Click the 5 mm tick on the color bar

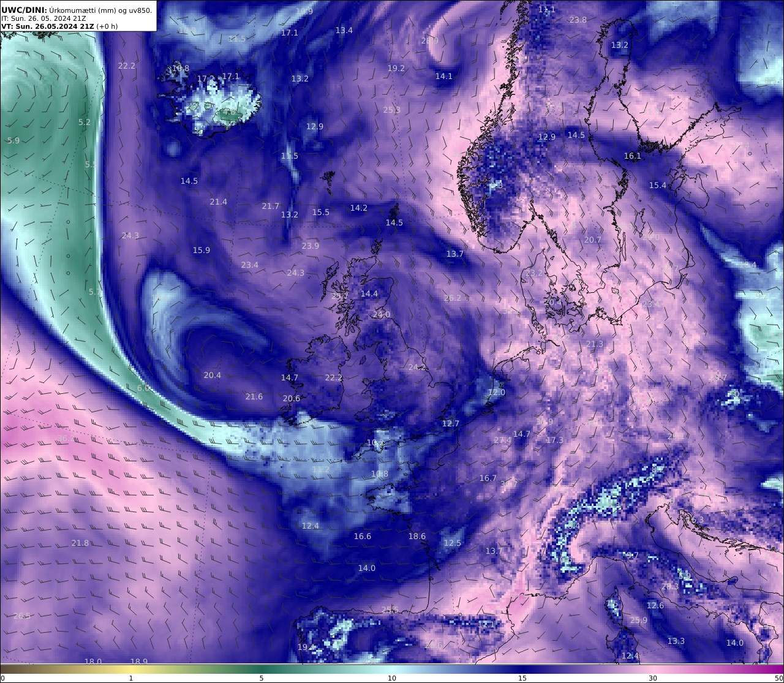coord(262,677)
